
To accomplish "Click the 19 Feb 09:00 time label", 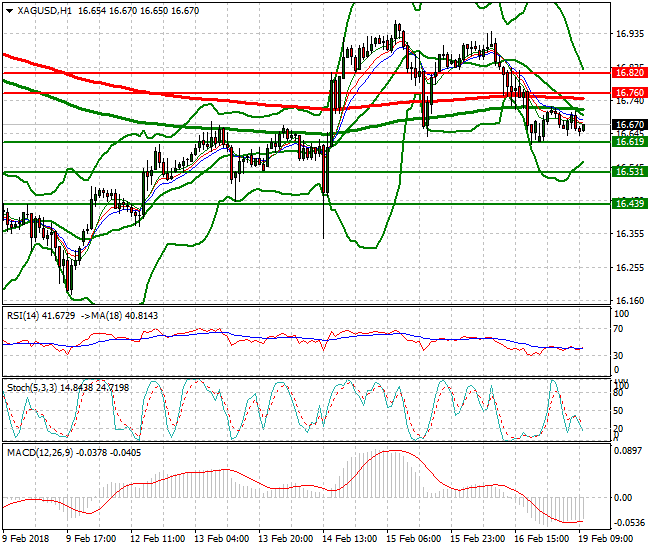I will click(x=606, y=539).
